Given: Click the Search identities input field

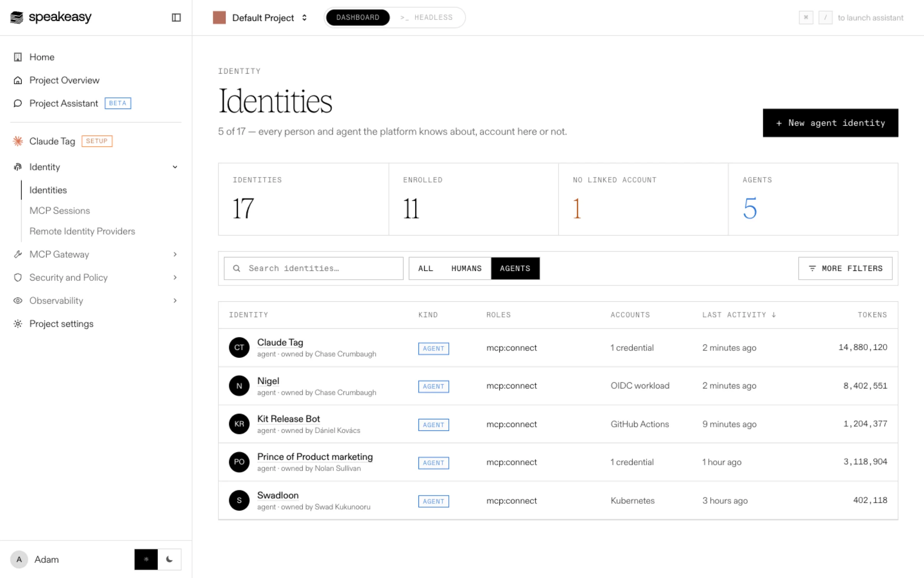Looking at the screenshot, I should click(313, 269).
